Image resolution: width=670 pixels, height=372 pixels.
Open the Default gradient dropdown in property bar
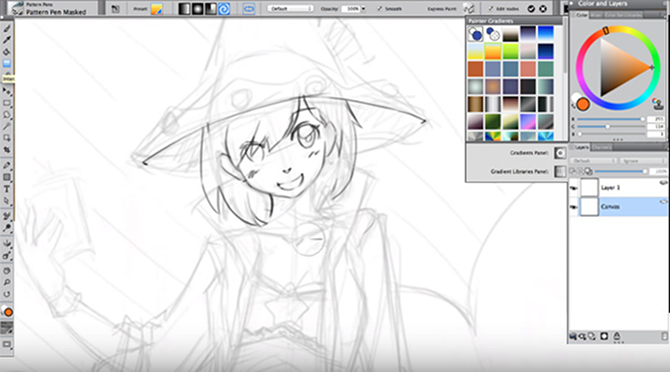[x=290, y=9]
